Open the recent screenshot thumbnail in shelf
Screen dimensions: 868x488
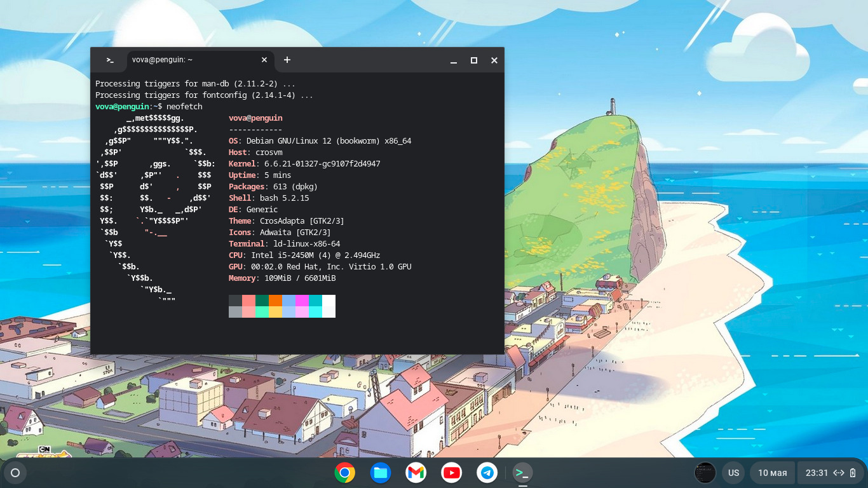coord(705,473)
